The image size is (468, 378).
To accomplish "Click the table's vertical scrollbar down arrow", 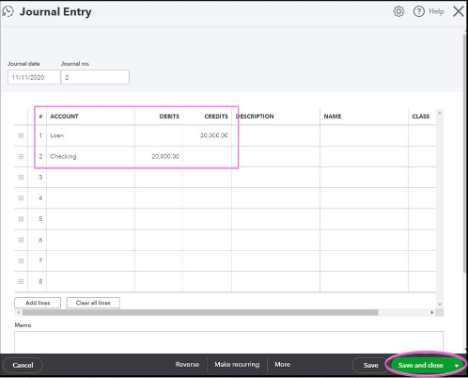I will [440, 304].
